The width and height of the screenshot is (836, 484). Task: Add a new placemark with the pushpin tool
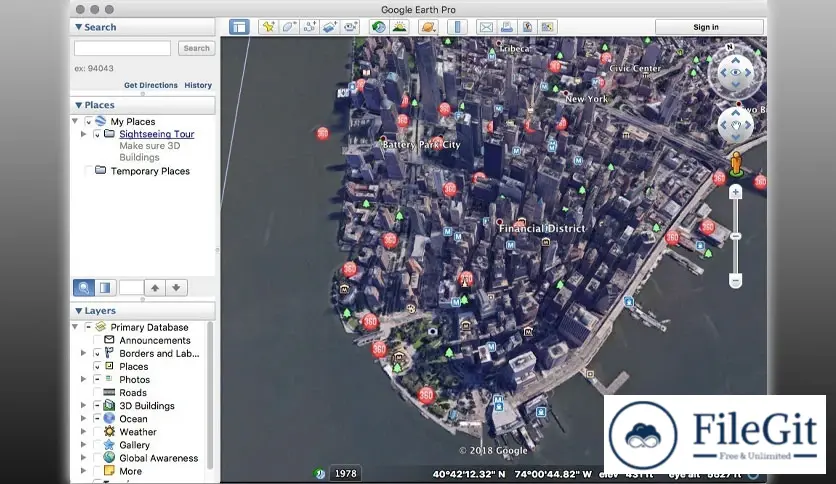tap(268, 27)
